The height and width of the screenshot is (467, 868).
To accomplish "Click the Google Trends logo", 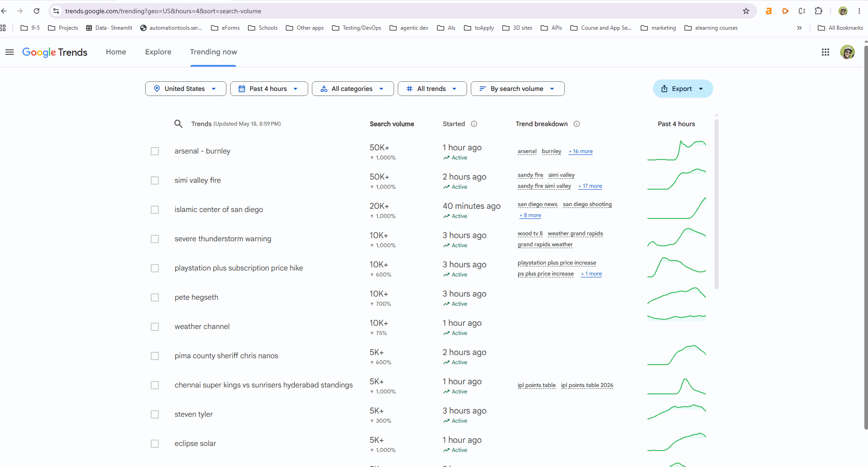I will pyautogui.click(x=55, y=52).
